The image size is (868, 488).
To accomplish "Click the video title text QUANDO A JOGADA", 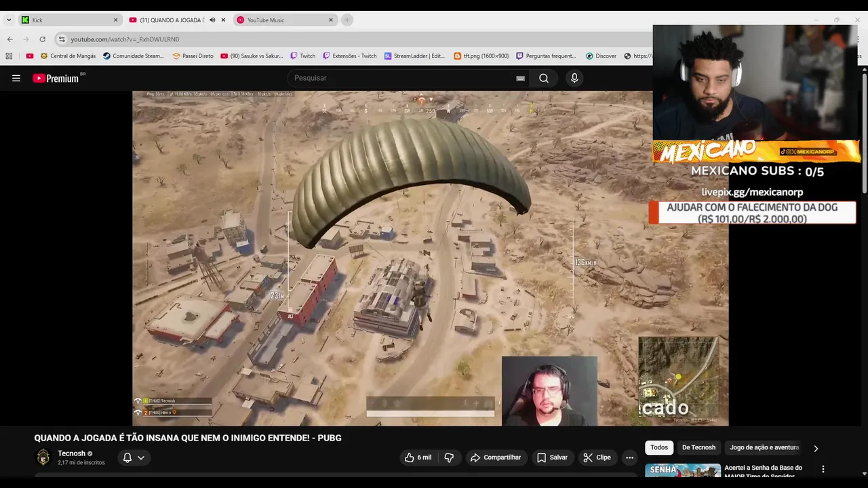I will click(188, 438).
